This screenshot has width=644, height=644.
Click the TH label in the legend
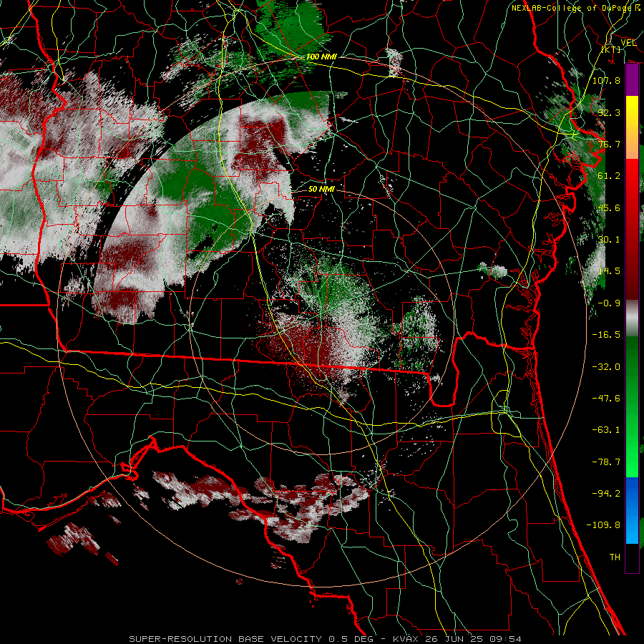[x=615, y=557]
